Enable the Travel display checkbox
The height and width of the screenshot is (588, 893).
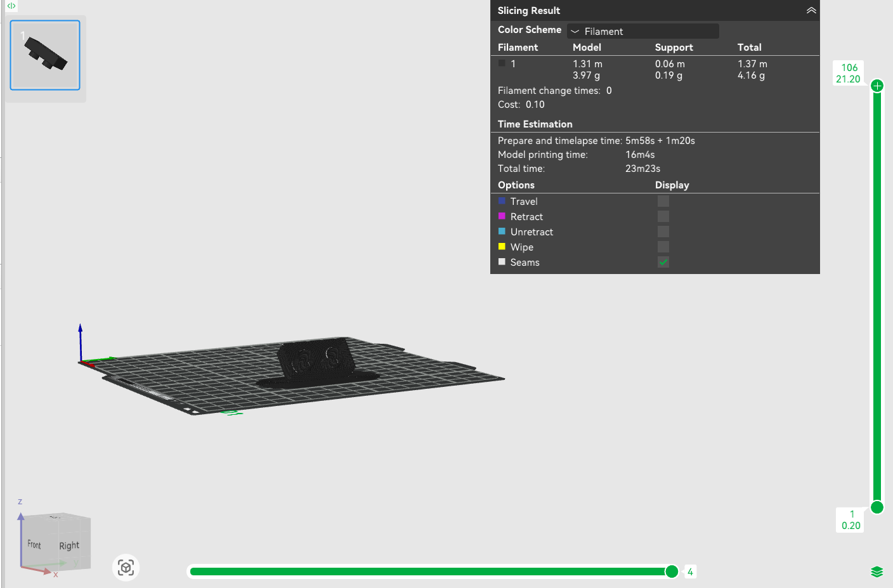(663, 201)
